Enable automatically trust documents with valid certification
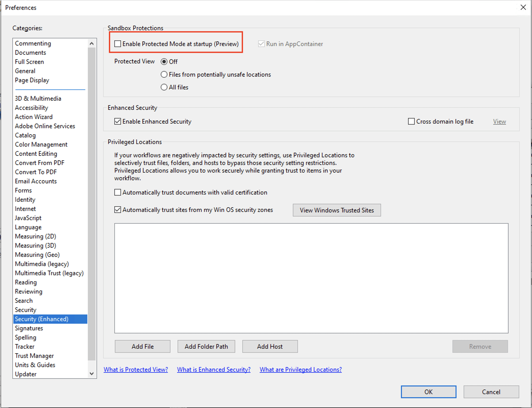 click(118, 192)
